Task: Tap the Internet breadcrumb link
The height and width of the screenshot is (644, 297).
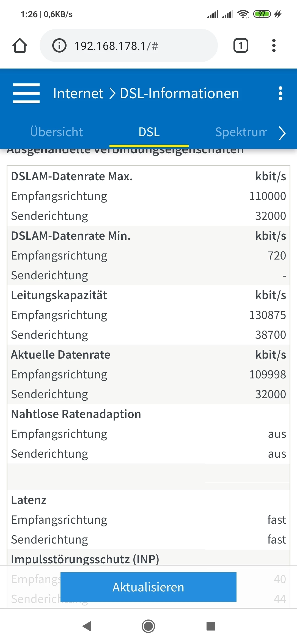Action: click(x=78, y=93)
